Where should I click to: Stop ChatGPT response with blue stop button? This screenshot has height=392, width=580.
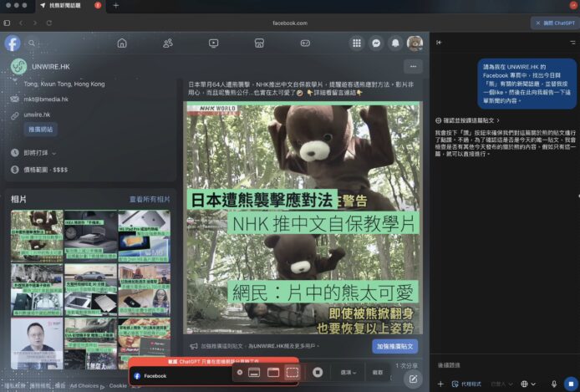(x=571, y=384)
